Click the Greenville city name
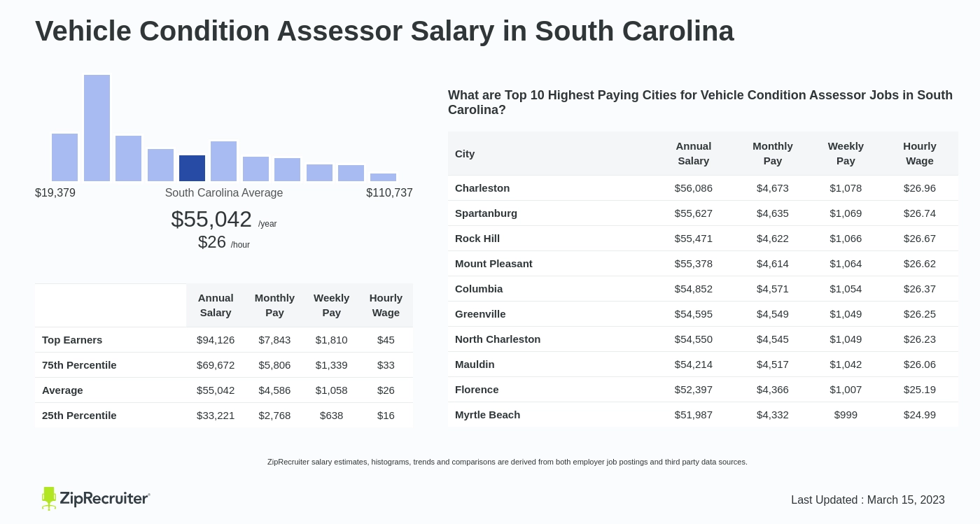Viewport: 980px width, 524px height. [480, 314]
